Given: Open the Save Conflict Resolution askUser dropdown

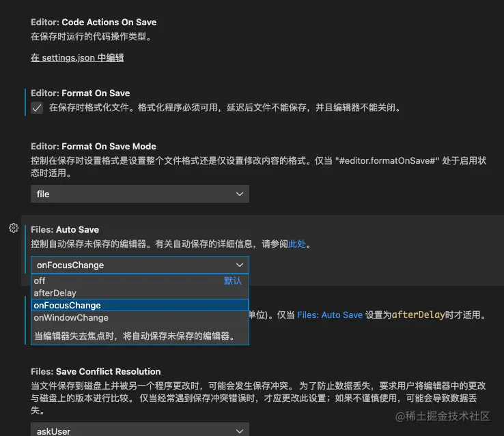Looking at the screenshot, I should (x=140, y=431).
